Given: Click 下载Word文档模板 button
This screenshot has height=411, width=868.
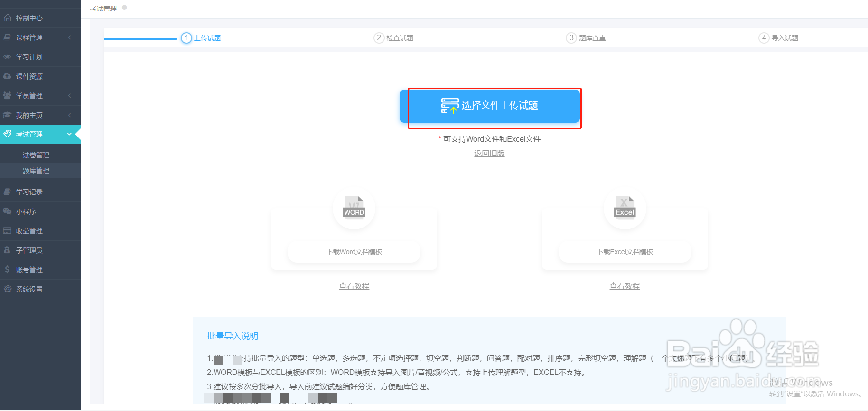Looking at the screenshot, I should [354, 252].
